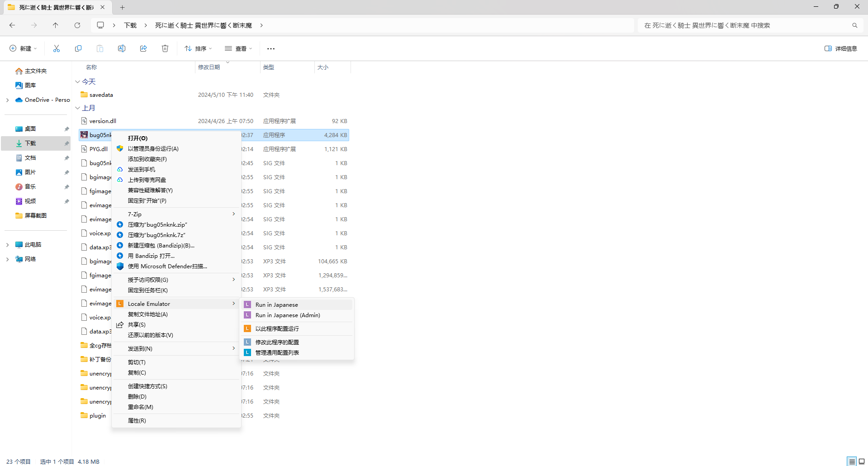
Task: Click the admin shield icon in context menu
Action: coord(120,148)
